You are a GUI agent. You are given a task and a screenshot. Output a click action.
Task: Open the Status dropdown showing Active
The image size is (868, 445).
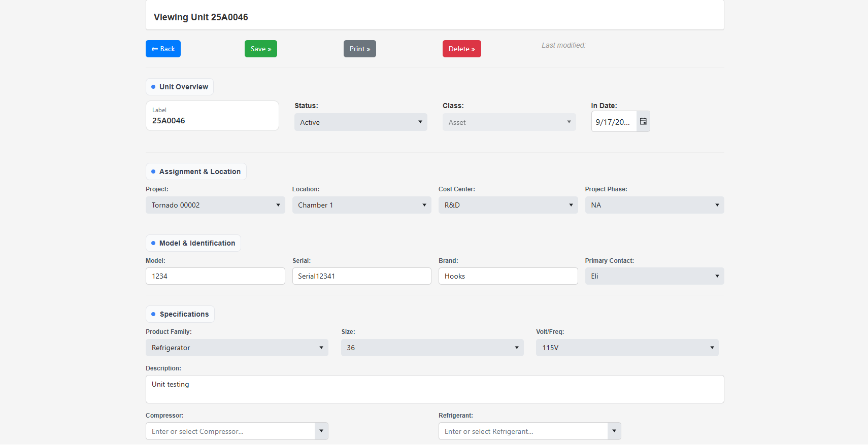360,122
